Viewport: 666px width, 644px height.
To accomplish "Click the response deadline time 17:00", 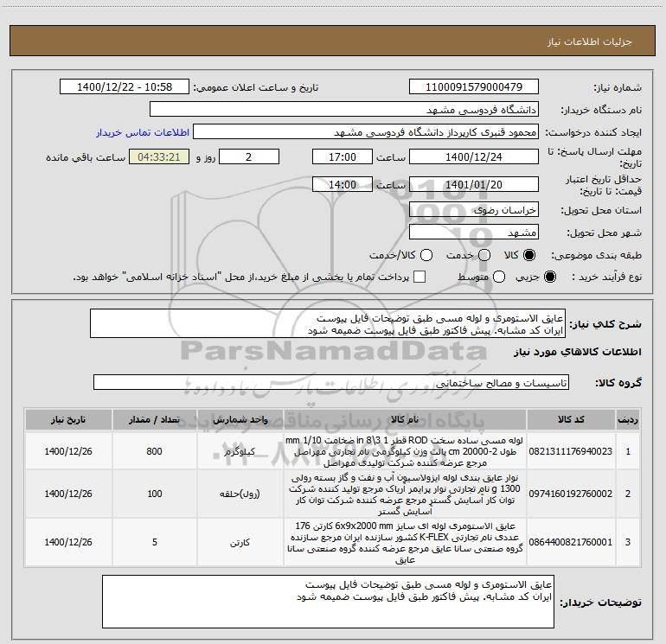I will (x=343, y=156).
